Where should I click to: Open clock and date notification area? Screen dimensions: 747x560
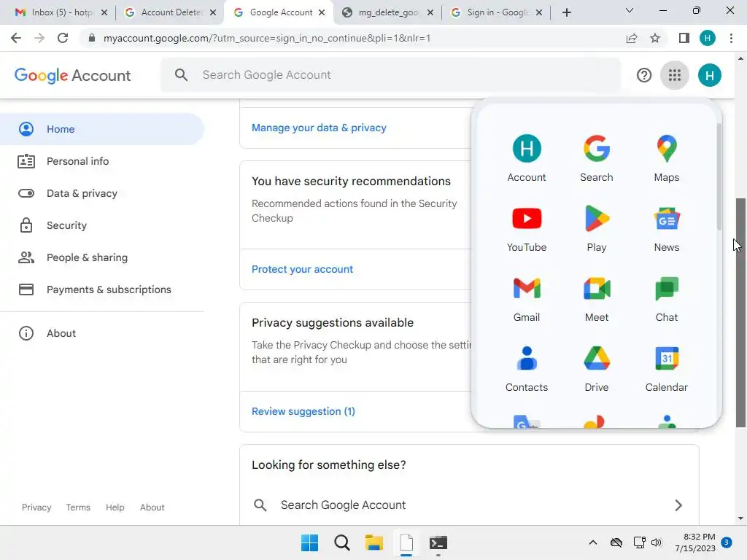click(x=695, y=542)
